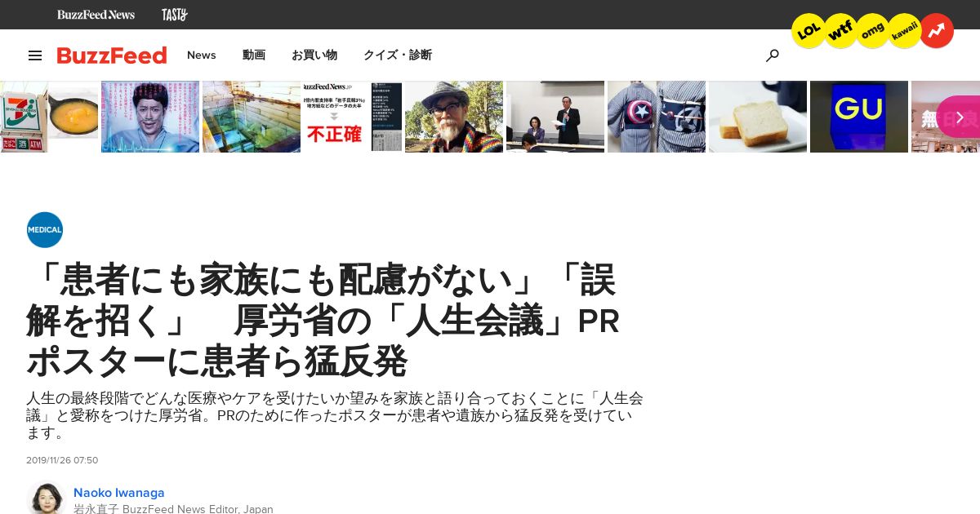This screenshot has width=980, height=514.
Task: Click the timestamp 2019/11/26 07:50
Action: (x=62, y=460)
